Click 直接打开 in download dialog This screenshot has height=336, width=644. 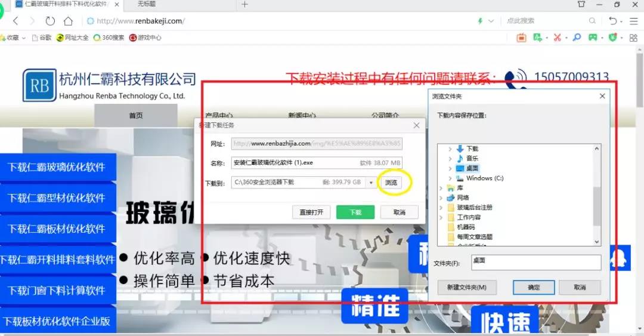311,212
